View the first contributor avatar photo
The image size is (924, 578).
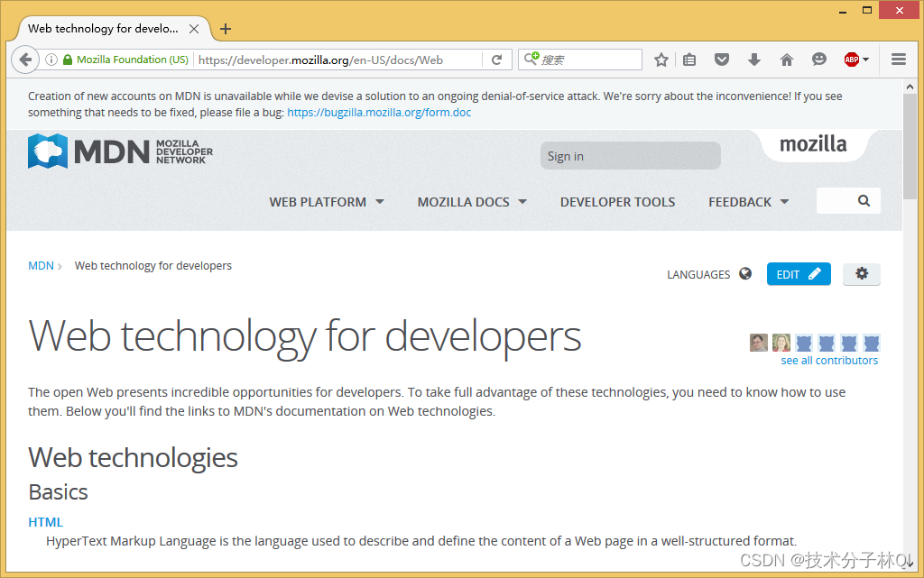click(x=758, y=343)
